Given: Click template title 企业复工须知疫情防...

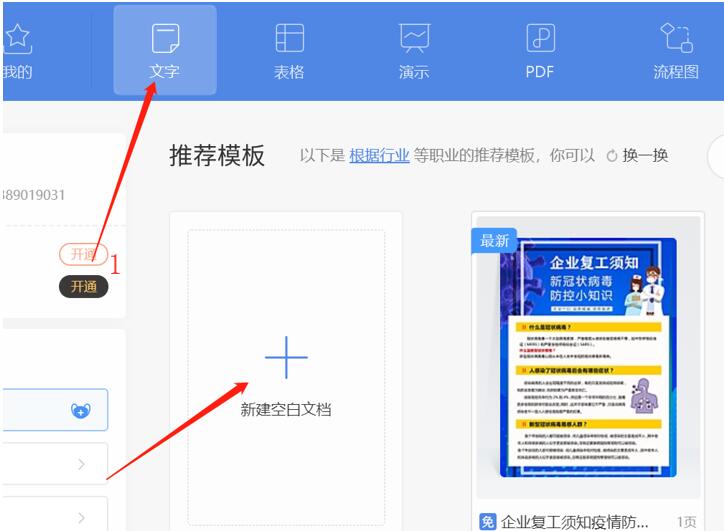Looking at the screenshot, I should click(575, 522).
